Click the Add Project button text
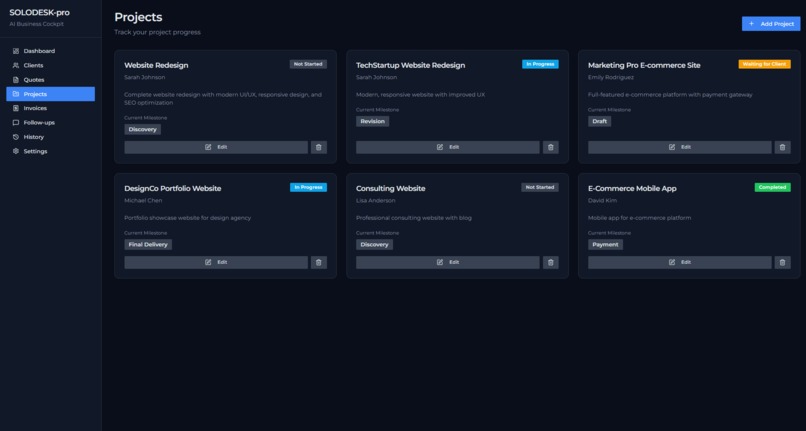 coord(777,24)
